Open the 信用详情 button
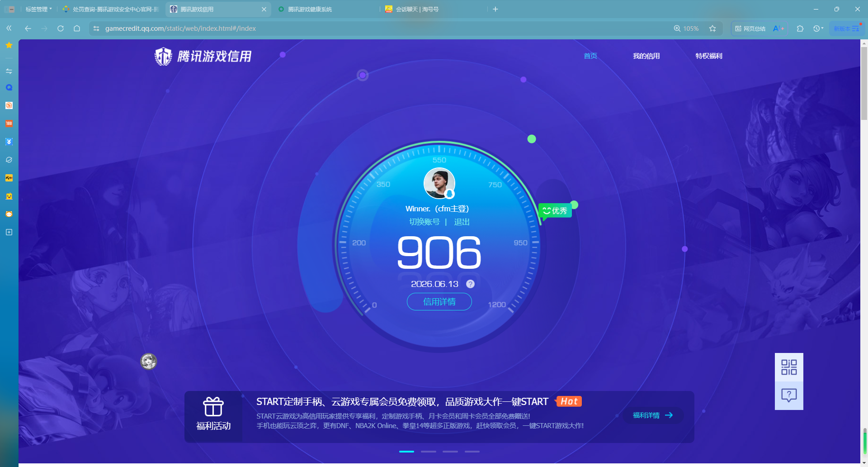The width and height of the screenshot is (868, 467). [x=439, y=301]
